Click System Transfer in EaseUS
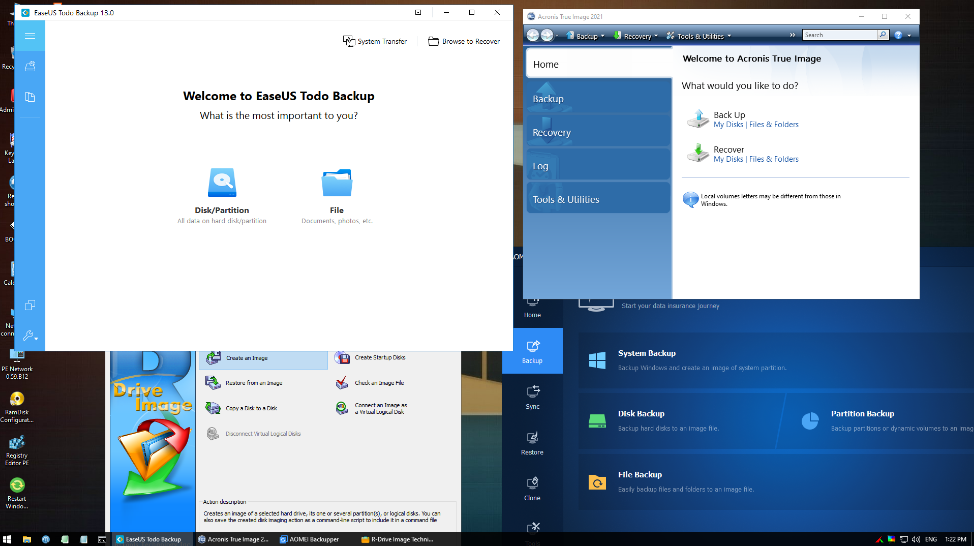 [375, 41]
